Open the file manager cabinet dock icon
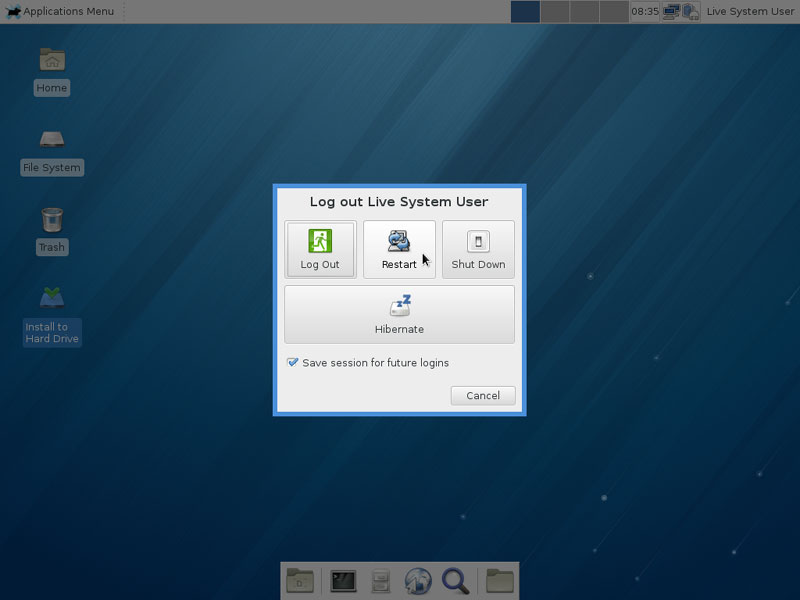The width and height of the screenshot is (800, 600). [x=381, y=581]
